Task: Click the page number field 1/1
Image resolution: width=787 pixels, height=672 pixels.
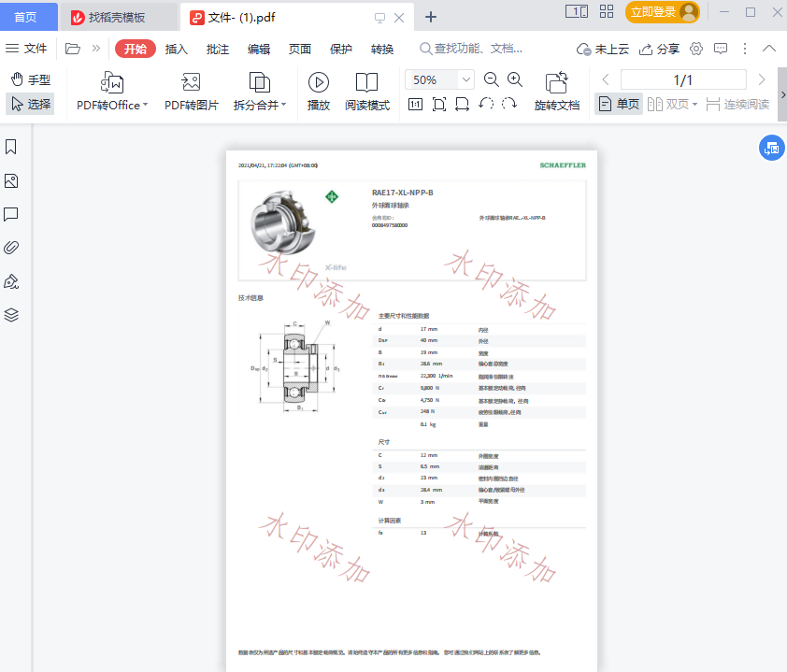Action: tap(683, 79)
